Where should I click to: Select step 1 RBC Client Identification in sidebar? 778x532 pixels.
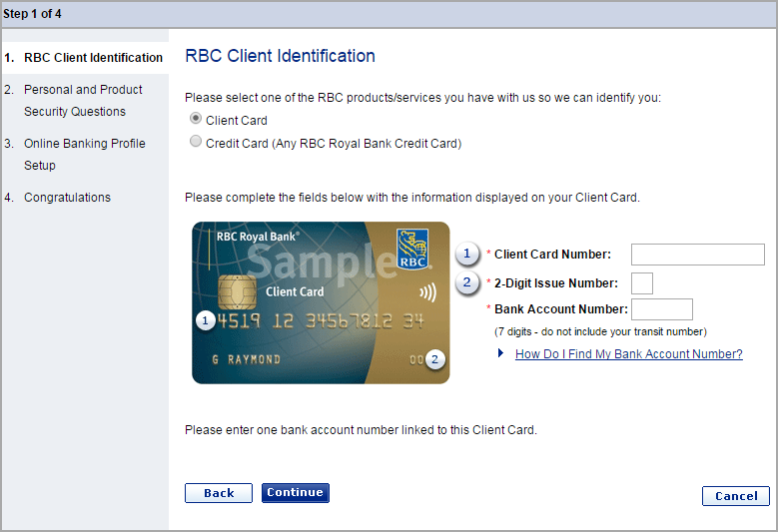[93, 58]
